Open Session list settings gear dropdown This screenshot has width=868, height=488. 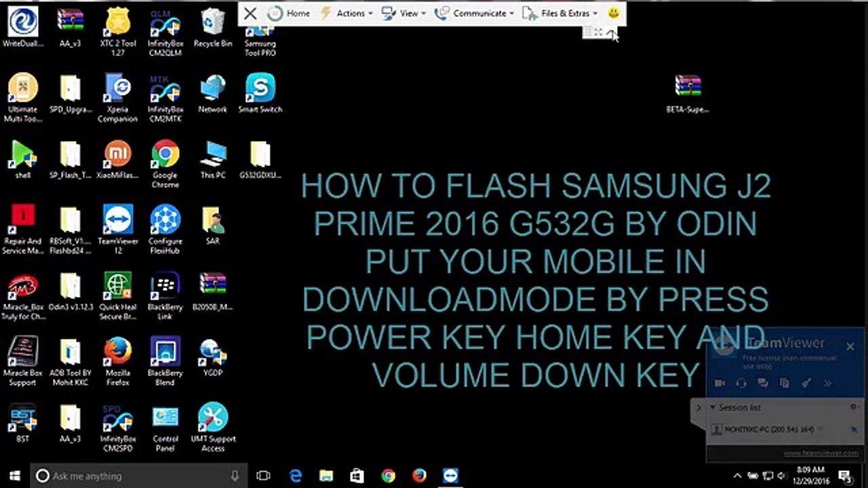pyautogui.click(x=854, y=407)
